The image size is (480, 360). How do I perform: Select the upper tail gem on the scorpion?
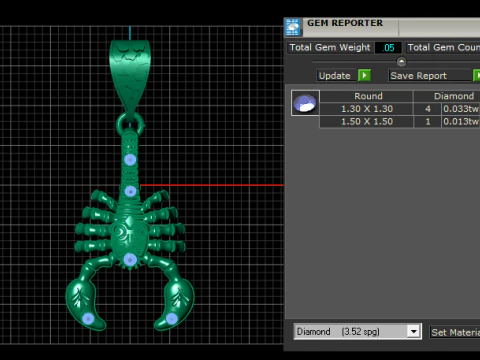130,160
